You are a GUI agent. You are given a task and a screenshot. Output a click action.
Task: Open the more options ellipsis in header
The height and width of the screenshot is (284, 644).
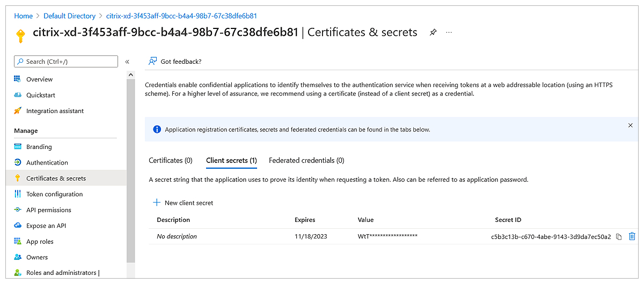(449, 32)
